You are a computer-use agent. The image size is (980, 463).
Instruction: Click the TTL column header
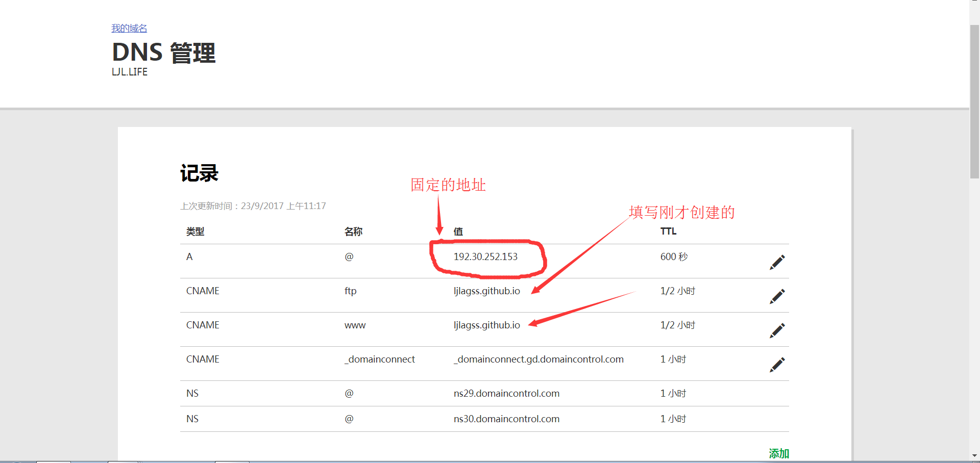(668, 231)
